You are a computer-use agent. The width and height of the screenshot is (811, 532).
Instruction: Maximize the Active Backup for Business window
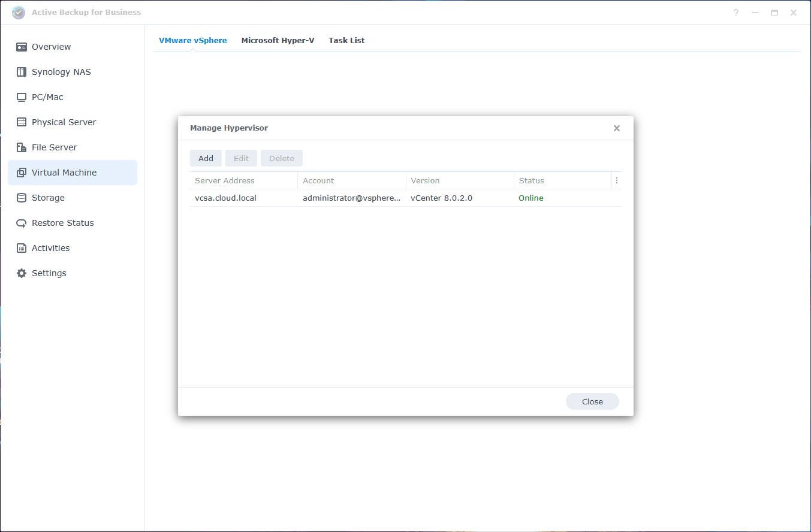tap(774, 13)
